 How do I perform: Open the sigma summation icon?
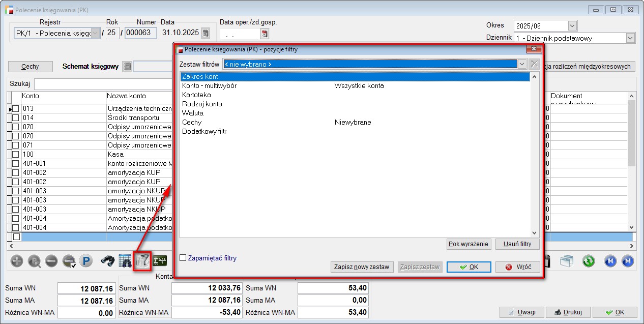[x=160, y=261]
